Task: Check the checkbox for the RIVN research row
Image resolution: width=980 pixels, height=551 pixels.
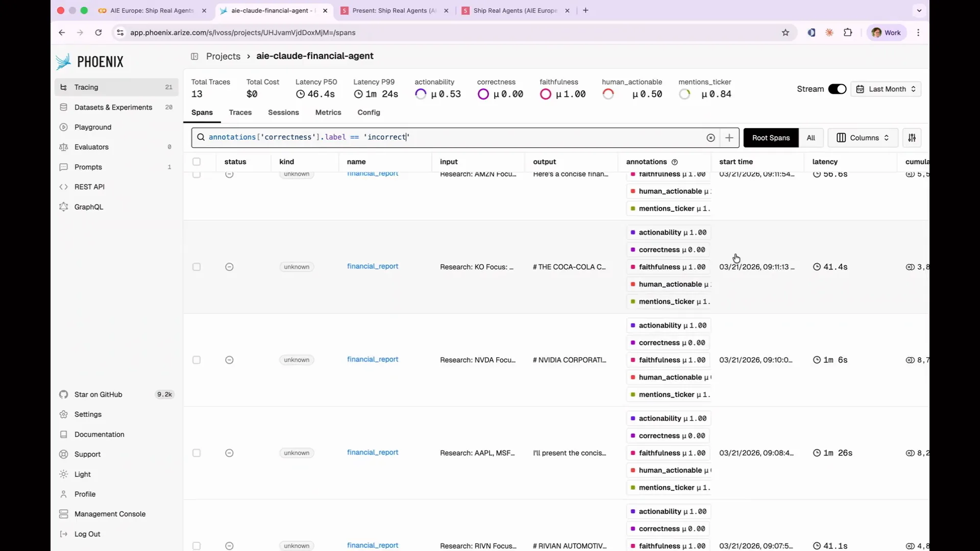Action: click(x=197, y=546)
